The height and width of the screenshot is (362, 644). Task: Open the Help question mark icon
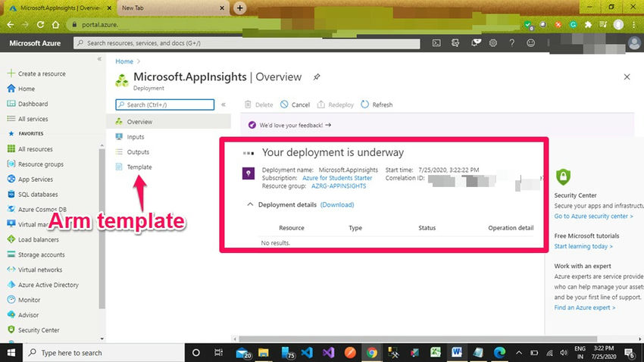click(511, 42)
